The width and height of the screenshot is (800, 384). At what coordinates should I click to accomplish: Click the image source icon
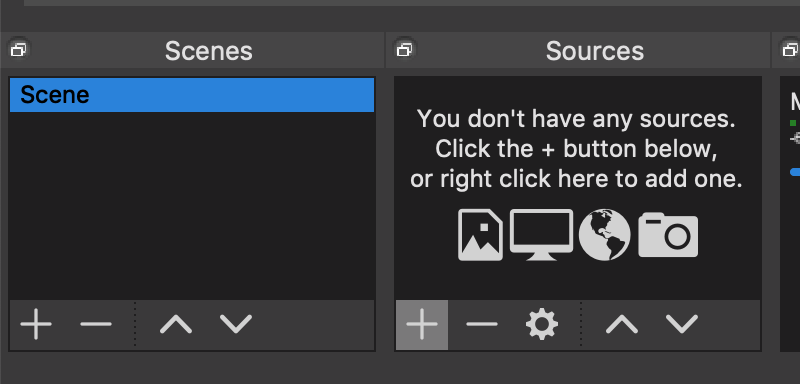(480, 235)
